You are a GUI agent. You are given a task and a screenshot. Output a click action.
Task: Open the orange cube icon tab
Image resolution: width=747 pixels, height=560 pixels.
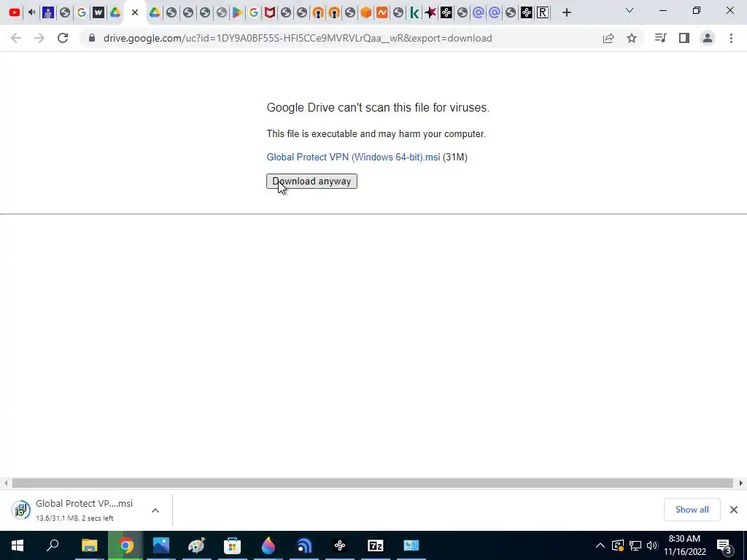click(366, 12)
